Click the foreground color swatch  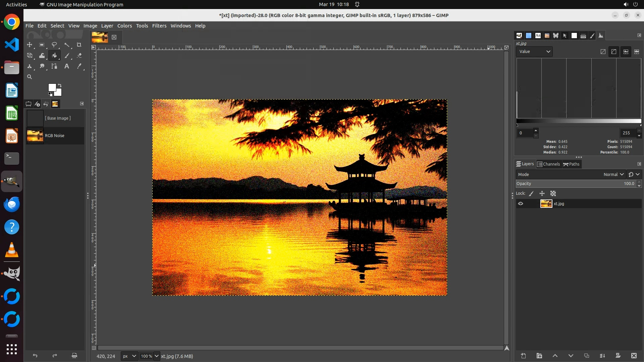pyautogui.click(x=52, y=87)
